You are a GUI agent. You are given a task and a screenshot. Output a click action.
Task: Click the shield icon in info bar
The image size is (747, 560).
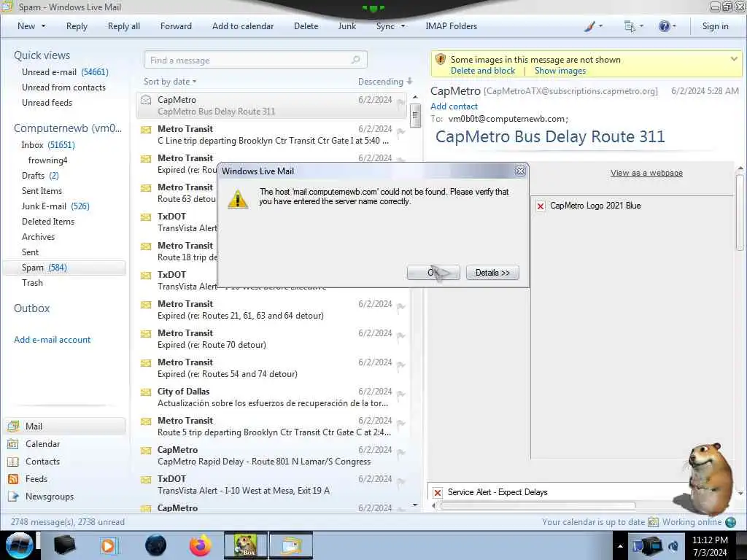pyautogui.click(x=441, y=59)
